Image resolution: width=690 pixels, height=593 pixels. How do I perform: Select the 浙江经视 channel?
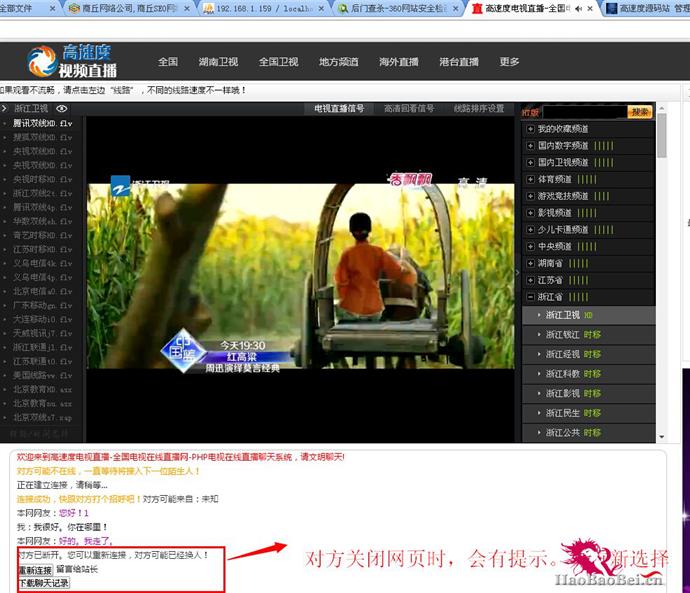[589, 354]
